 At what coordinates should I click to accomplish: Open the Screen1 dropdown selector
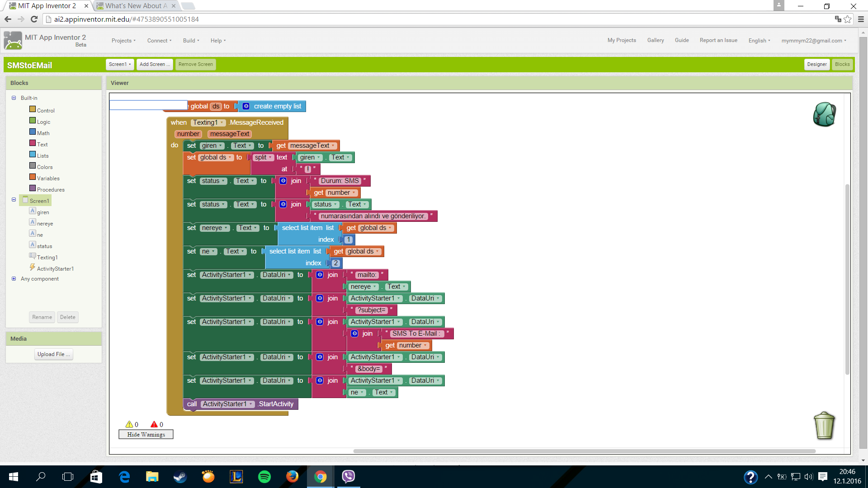[x=119, y=64]
